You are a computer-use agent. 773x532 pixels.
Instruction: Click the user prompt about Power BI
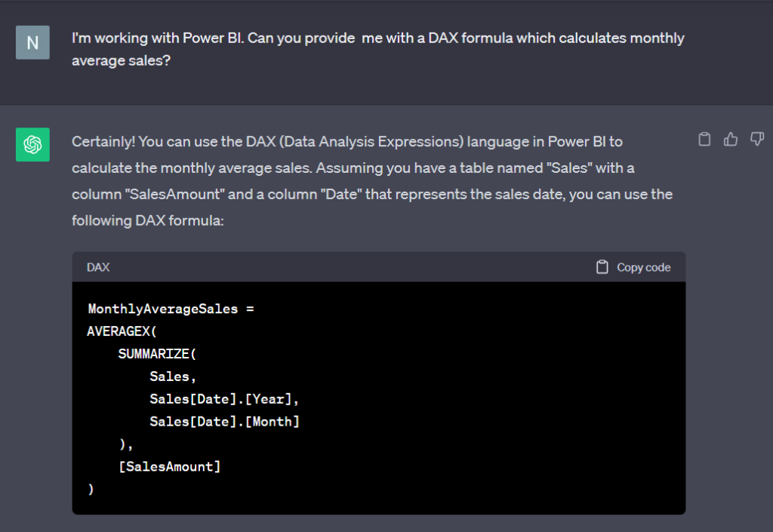pos(378,49)
